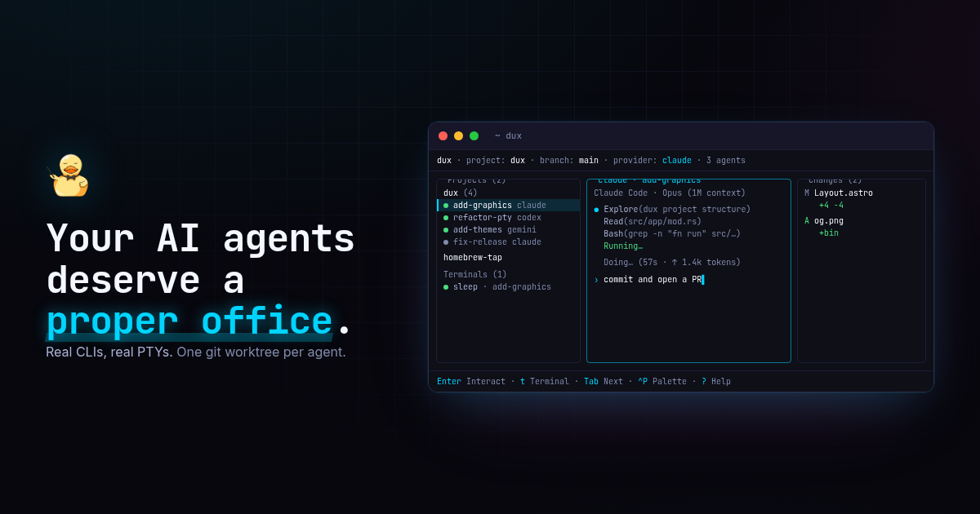Click the yellow minimize window dot
This screenshot has height=514, width=980.
(458, 136)
